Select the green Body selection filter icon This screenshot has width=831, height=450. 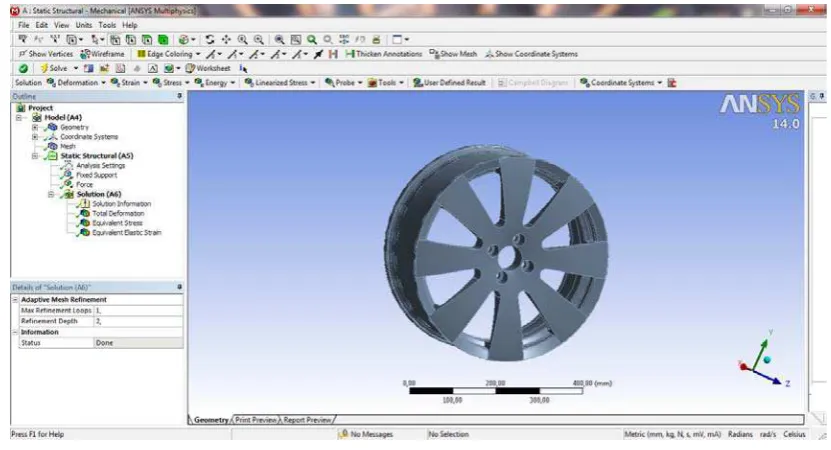[x=163, y=39]
